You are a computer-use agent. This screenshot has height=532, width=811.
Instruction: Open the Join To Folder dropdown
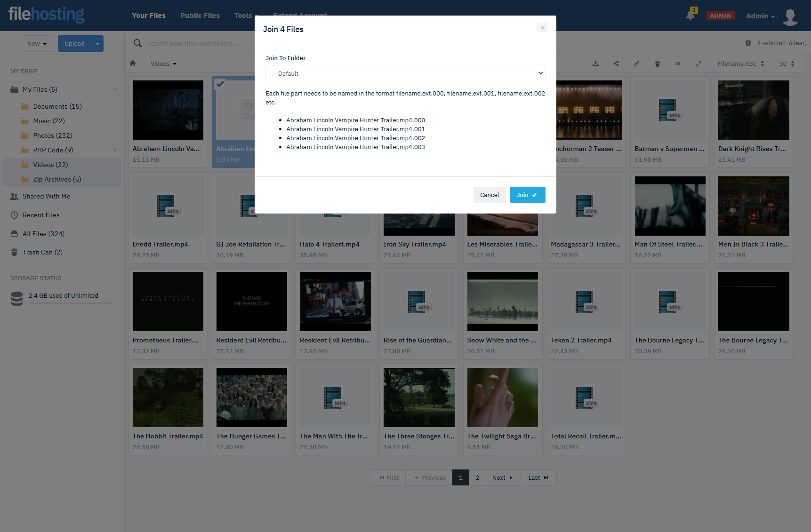[x=405, y=73]
